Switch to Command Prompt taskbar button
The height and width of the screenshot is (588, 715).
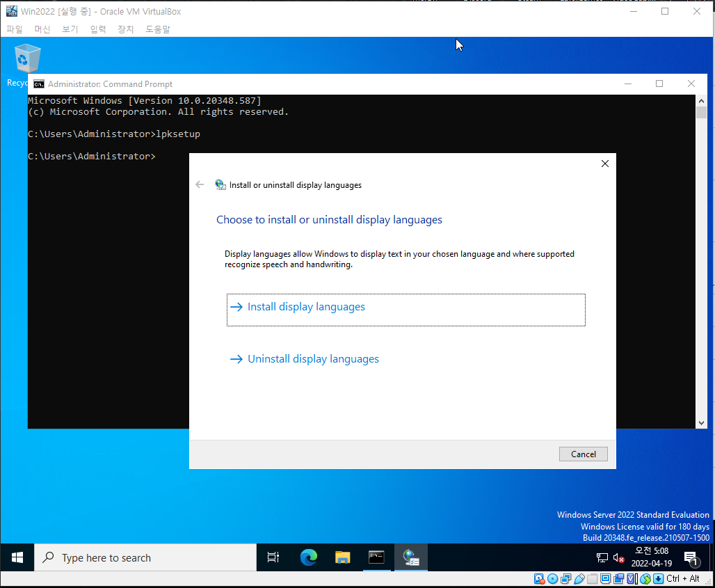pyautogui.click(x=376, y=557)
